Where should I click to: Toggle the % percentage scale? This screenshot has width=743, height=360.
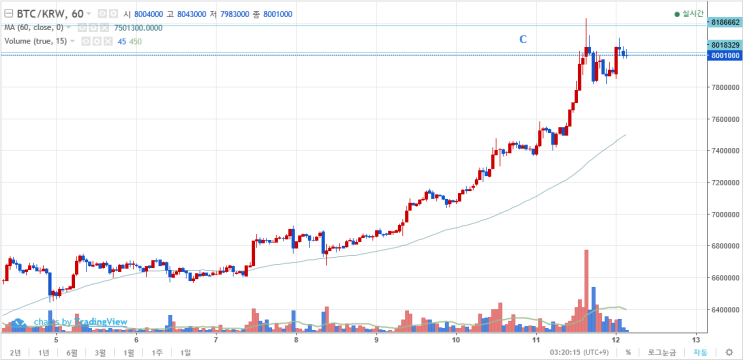point(628,352)
